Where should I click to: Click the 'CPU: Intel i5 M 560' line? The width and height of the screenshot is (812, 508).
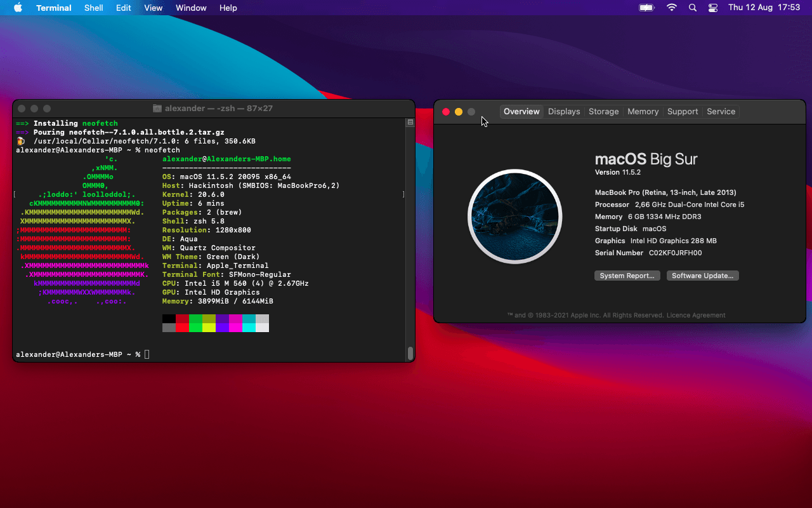click(235, 283)
